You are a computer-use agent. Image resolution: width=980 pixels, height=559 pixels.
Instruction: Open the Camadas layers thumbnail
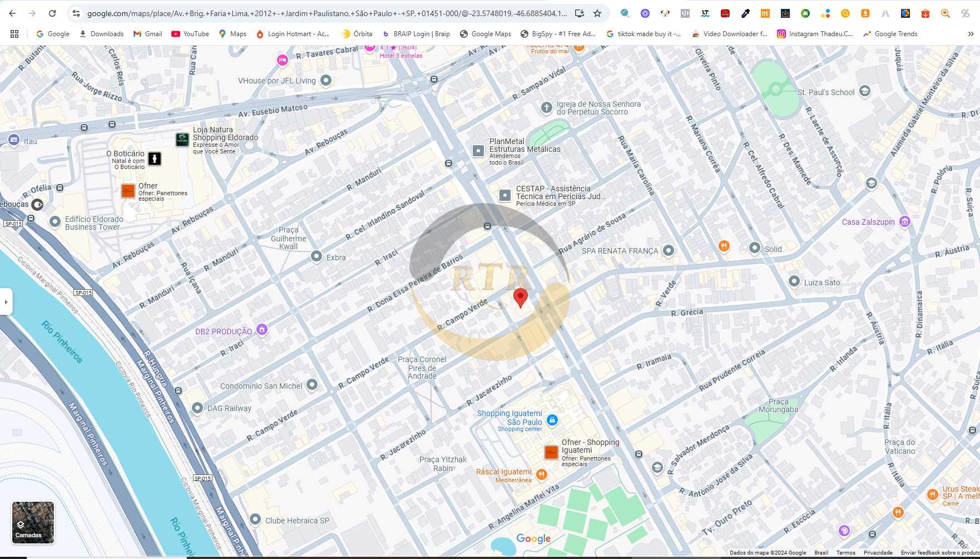coord(33,523)
